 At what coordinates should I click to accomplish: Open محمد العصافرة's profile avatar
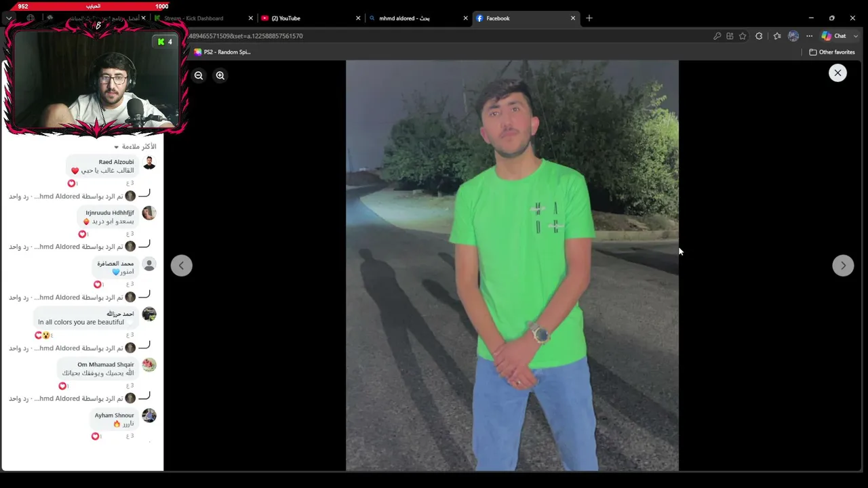coord(149,264)
